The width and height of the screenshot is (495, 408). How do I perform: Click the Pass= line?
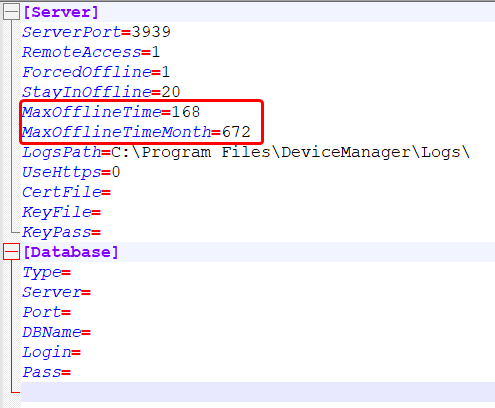[47, 372]
